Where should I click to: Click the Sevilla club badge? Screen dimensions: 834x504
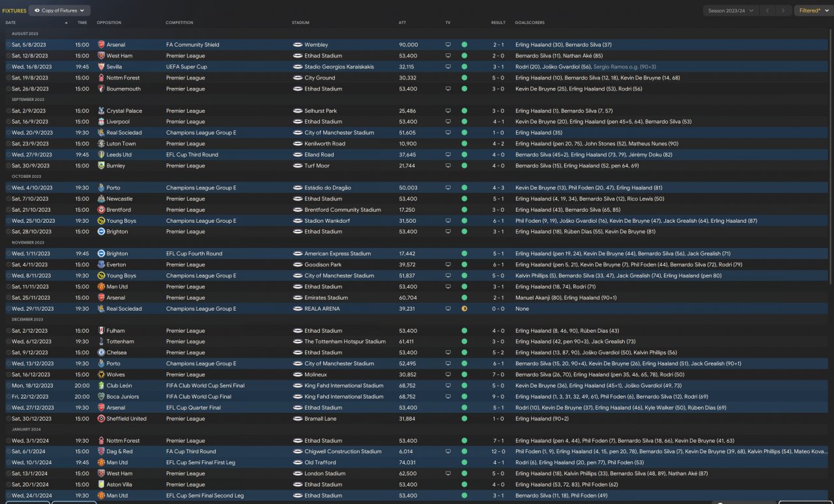coord(101,66)
